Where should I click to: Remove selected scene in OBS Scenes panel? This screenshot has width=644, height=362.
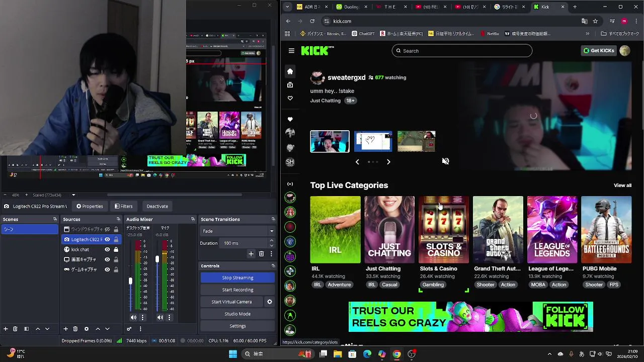coord(15,329)
